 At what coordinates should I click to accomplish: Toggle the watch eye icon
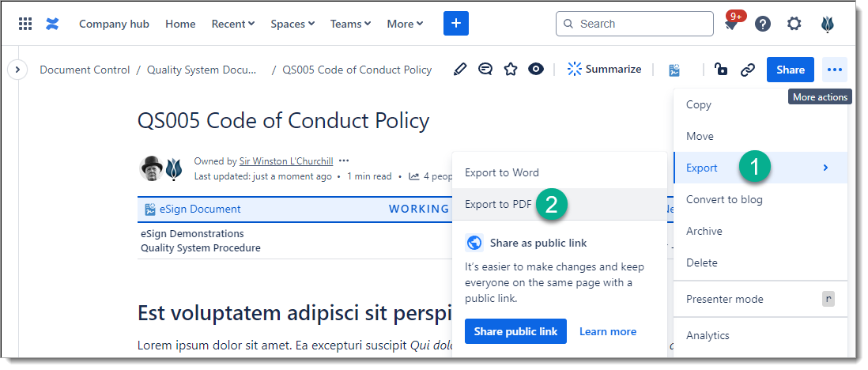pyautogui.click(x=536, y=70)
